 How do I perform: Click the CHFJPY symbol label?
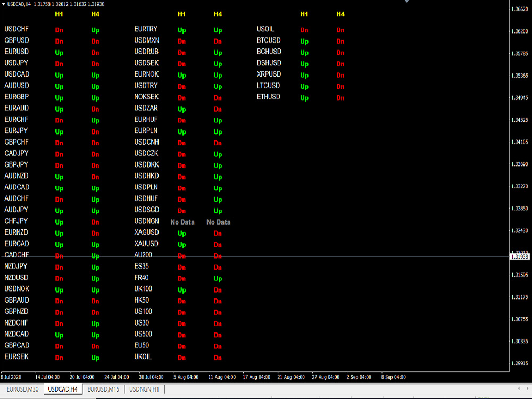point(16,221)
